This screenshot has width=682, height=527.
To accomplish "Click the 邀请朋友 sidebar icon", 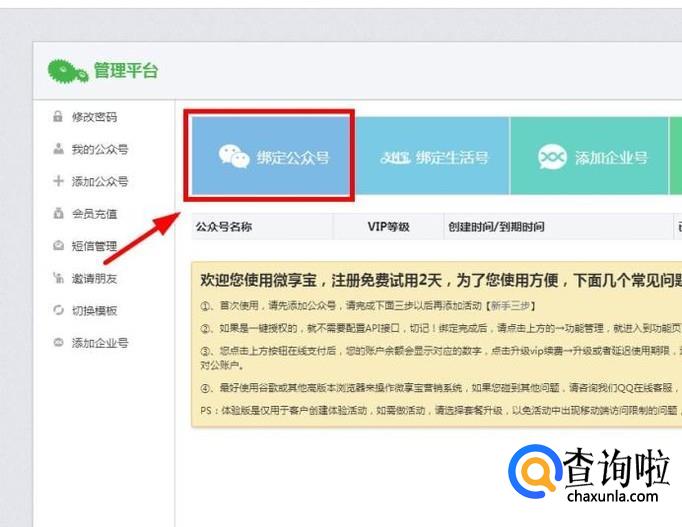I will [58, 278].
